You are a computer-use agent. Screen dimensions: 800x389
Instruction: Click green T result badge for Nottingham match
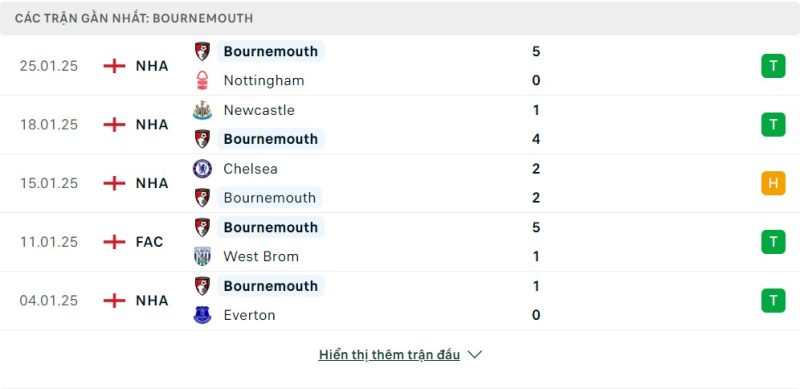pyautogui.click(x=773, y=66)
